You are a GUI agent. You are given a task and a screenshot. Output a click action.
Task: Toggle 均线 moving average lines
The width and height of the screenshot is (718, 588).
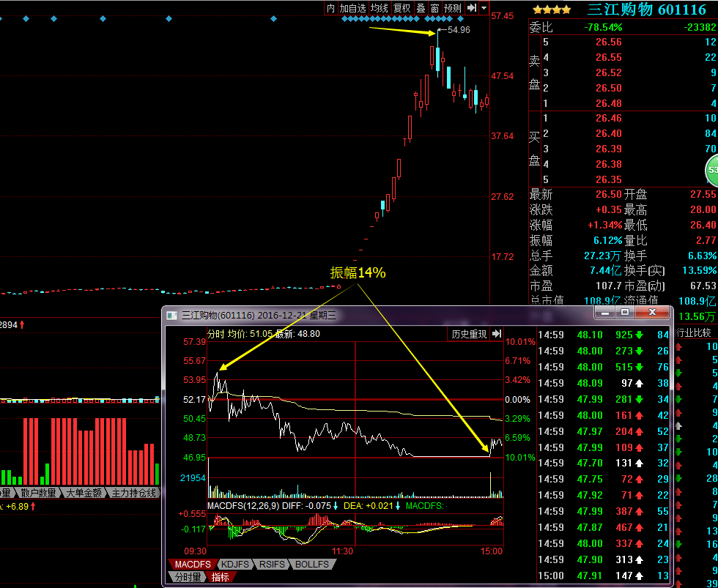(379, 8)
